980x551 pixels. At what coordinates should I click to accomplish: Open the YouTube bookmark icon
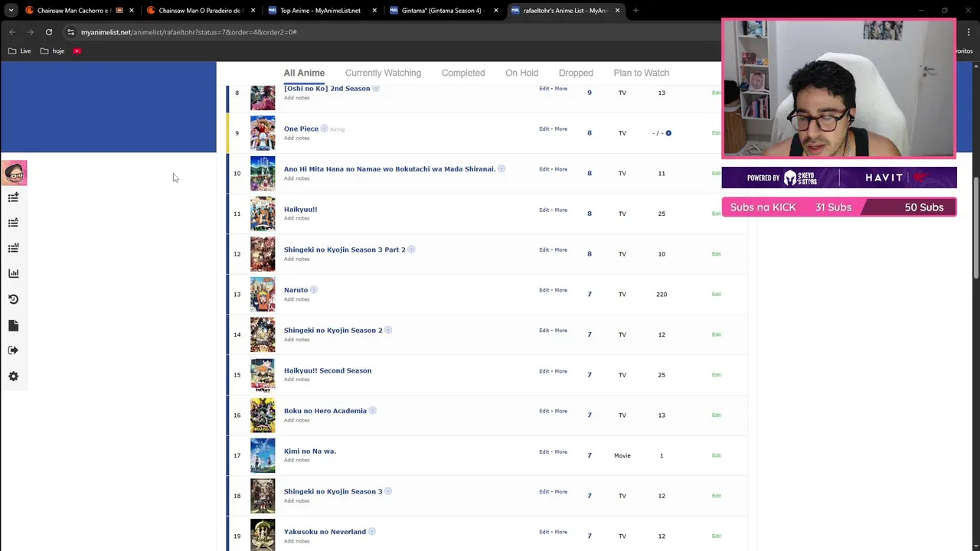(77, 51)
